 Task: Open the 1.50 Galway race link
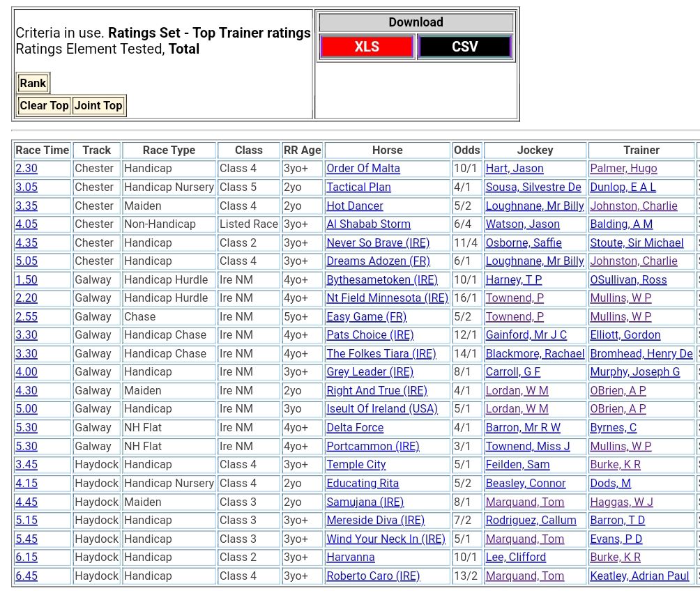coord(26,280)
